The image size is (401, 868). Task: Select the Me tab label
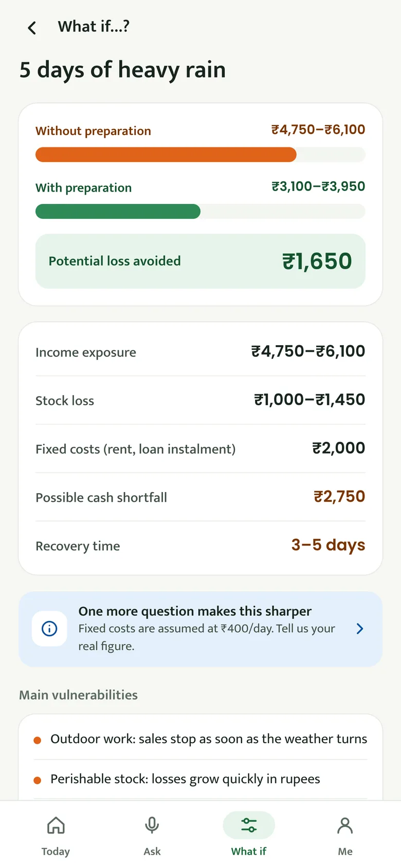345,852
